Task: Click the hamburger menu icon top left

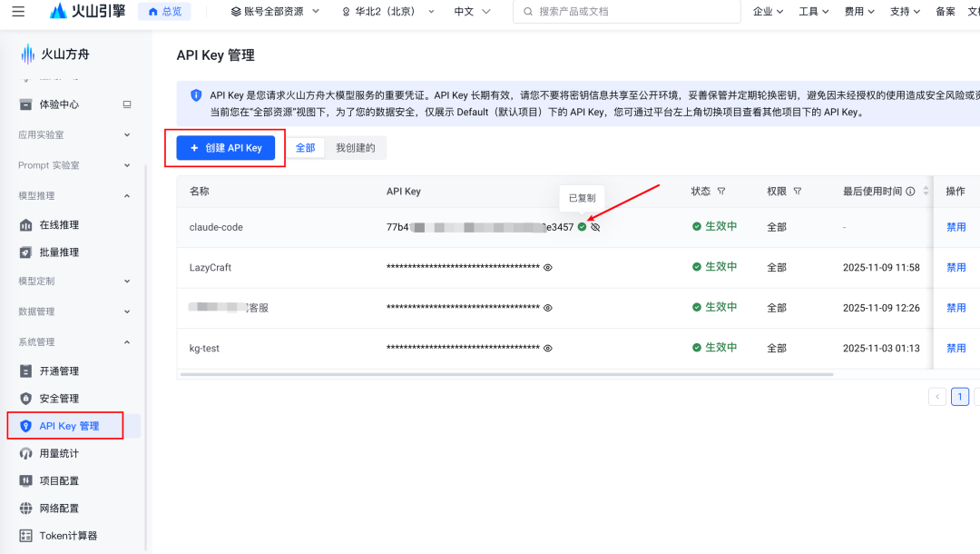Action: [20, 12]
